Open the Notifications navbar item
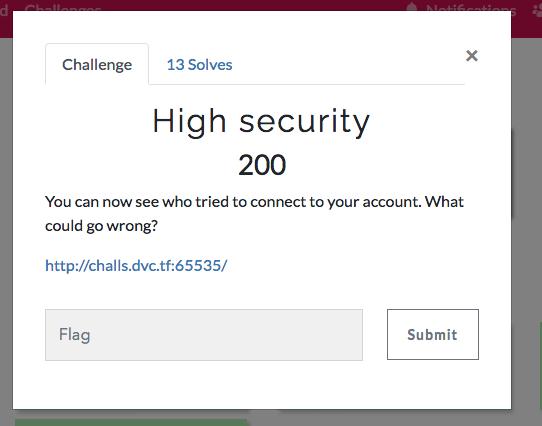Screen dimensions: 542x426 click(461, 8)
